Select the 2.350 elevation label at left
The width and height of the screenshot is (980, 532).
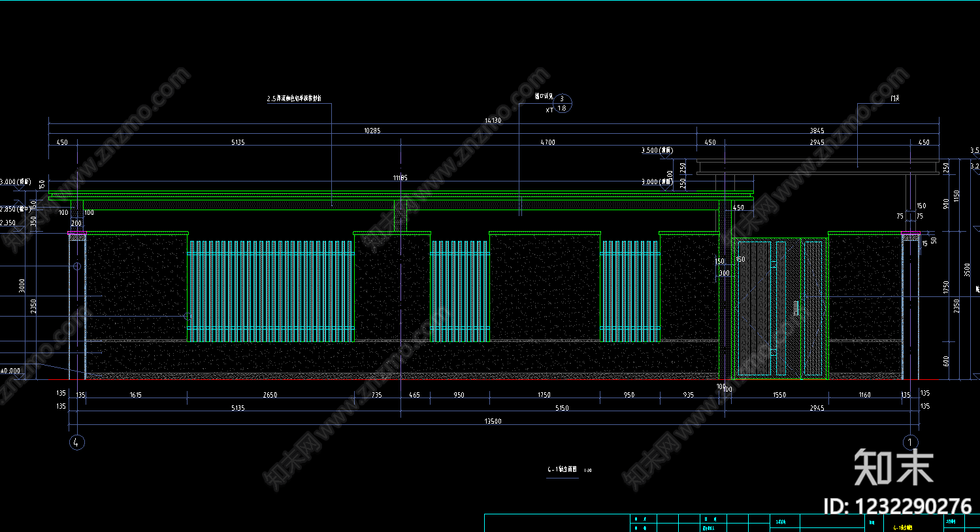8,223
